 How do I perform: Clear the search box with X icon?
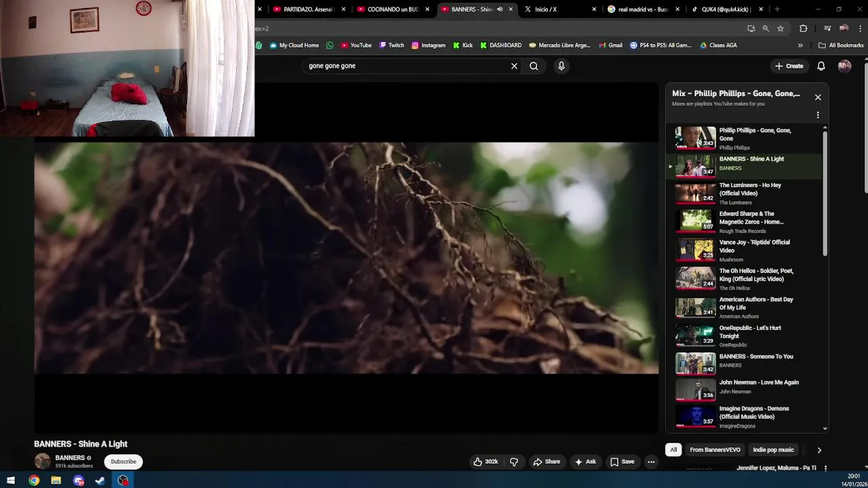click(x=514, y=66)
